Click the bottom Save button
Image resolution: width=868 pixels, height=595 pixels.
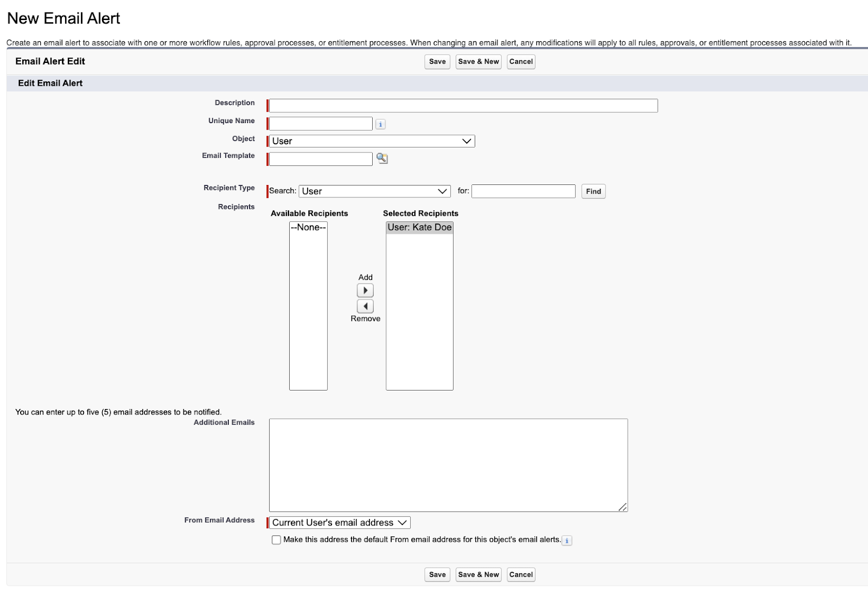tap(437, 575)
